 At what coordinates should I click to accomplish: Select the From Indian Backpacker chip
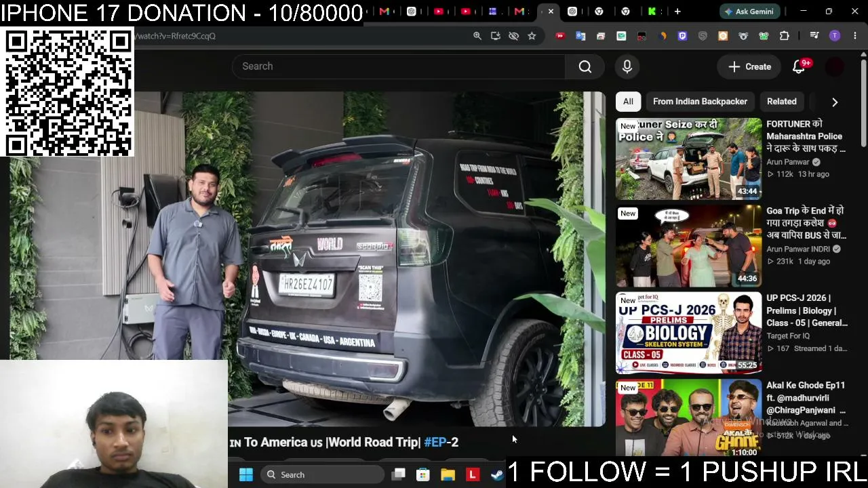click(x=700, y=102)
